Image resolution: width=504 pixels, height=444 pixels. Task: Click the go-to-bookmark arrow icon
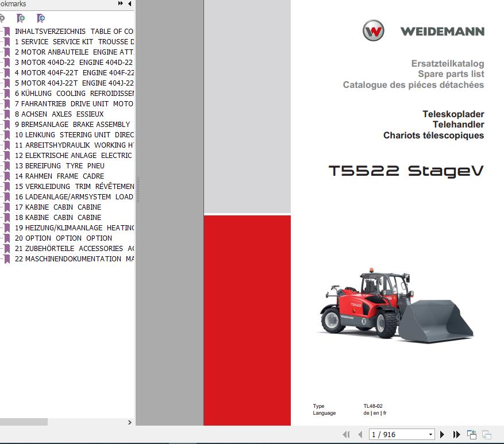(x=40, y=18)
